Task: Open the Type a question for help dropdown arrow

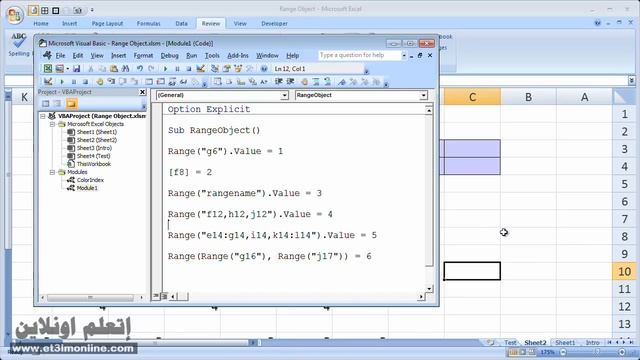Action: click(x=404, y=56)
